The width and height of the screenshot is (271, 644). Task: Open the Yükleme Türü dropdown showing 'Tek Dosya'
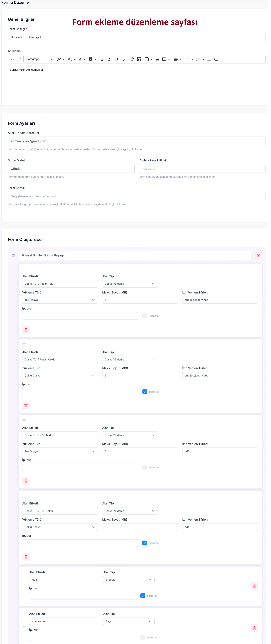[60, 300]
